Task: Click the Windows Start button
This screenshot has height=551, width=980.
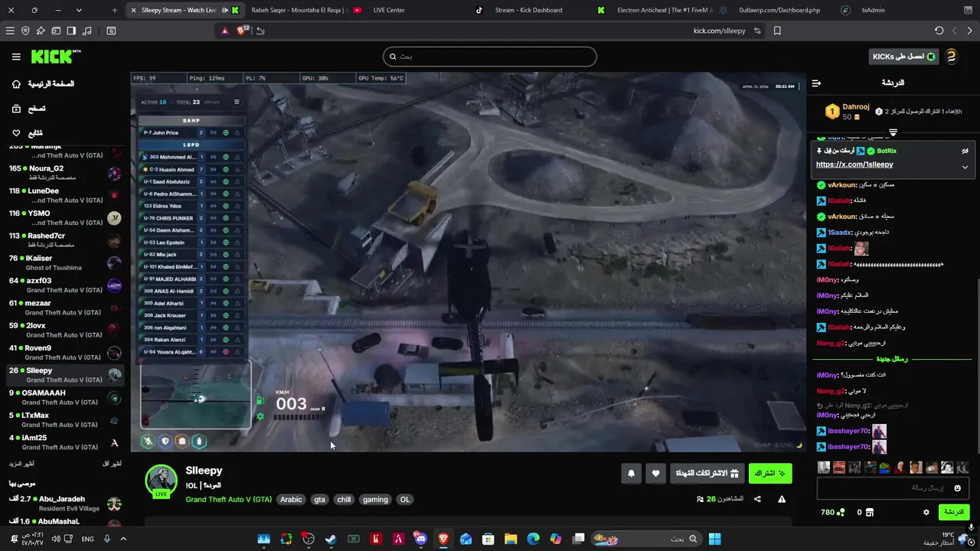Action: click(714, 539)
